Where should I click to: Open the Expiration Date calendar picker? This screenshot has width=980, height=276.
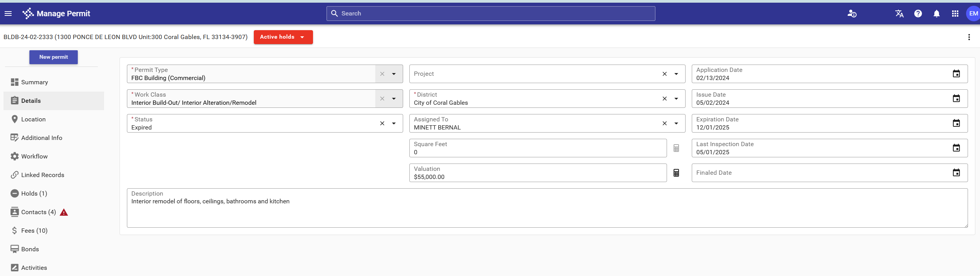click(x=956, y=123)
